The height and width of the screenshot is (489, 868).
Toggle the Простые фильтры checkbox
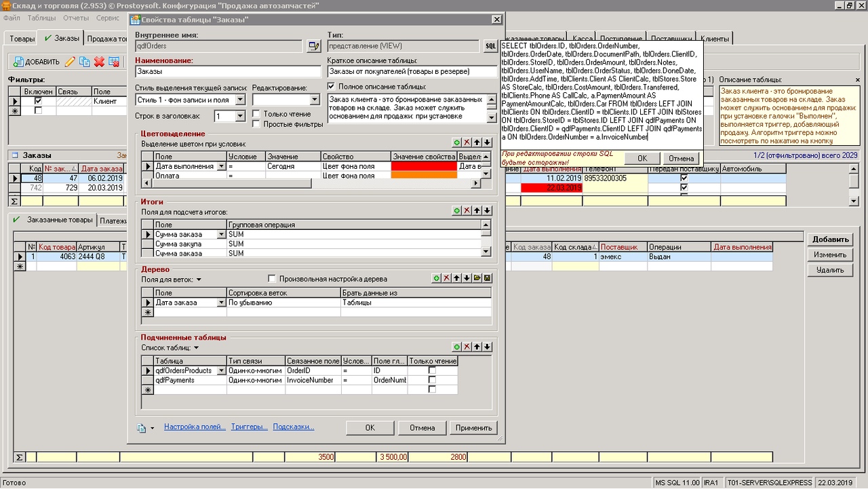tap(256, 124)
